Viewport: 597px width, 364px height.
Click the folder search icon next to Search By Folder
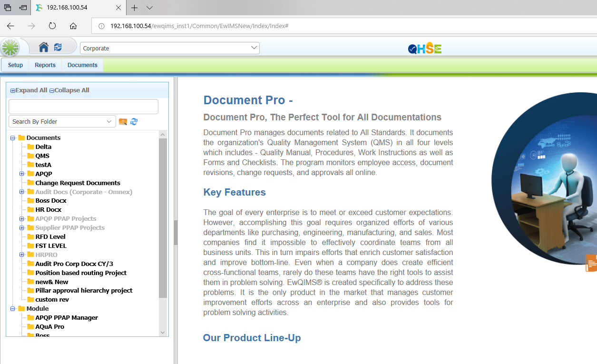pos(123,122)
